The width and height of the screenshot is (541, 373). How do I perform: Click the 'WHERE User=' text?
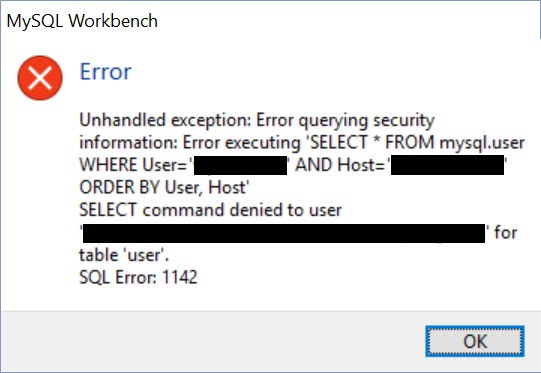(134, 165)
